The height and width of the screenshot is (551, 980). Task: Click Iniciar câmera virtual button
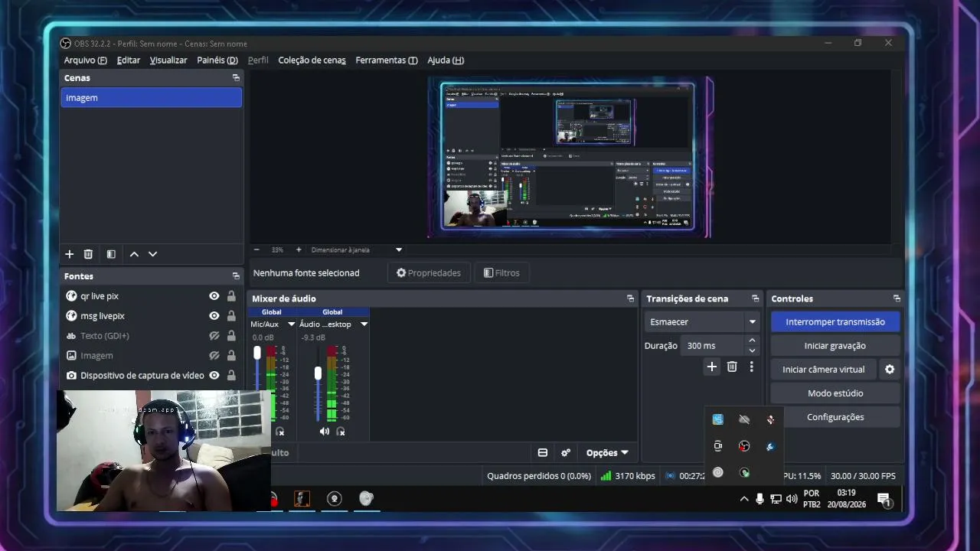[x=824, y=370]
